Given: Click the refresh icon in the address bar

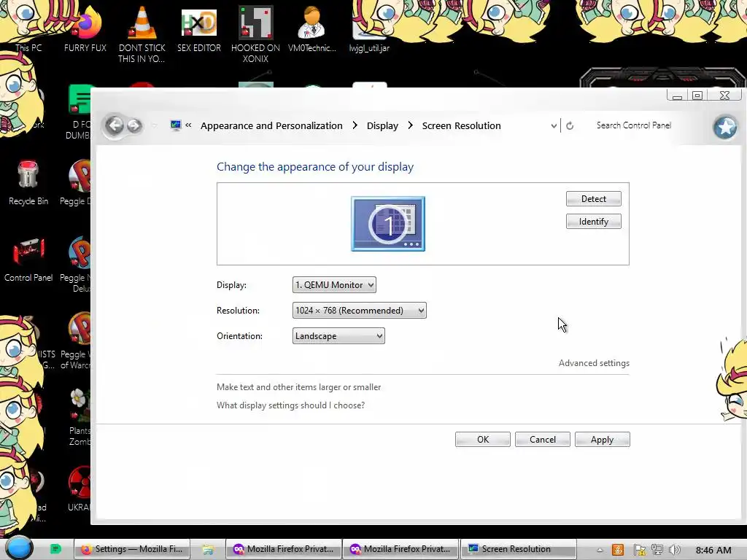Looking at the screenshot, I should coord(570,125).
